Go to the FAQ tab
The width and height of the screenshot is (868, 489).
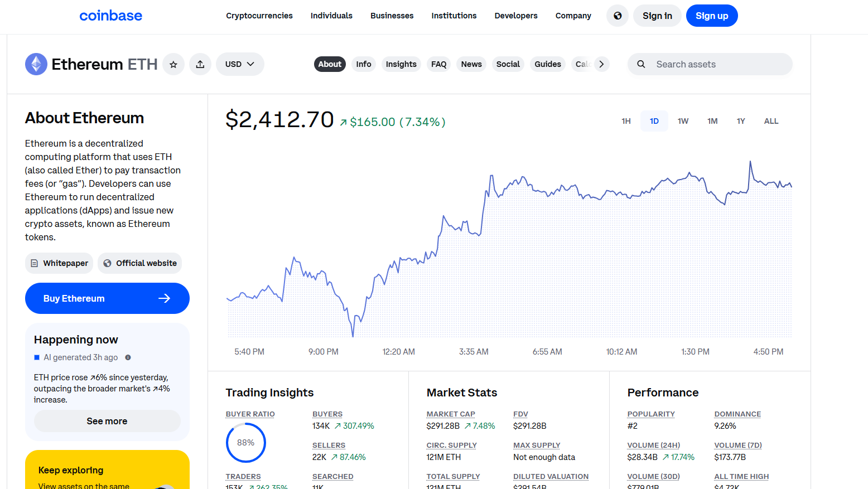coord(439,64)
